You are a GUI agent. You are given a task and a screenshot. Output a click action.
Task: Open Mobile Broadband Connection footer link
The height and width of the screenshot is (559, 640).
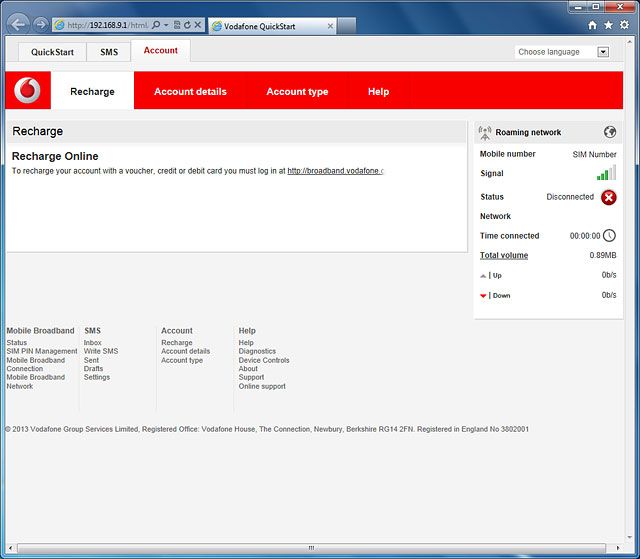click(x=36, y=364)
